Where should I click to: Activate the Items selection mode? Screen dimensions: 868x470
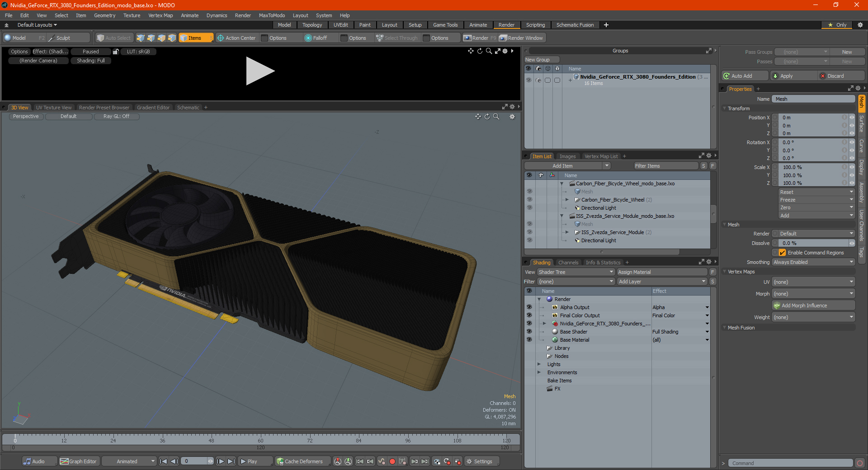pyautogui.click(x=196, y=38)
